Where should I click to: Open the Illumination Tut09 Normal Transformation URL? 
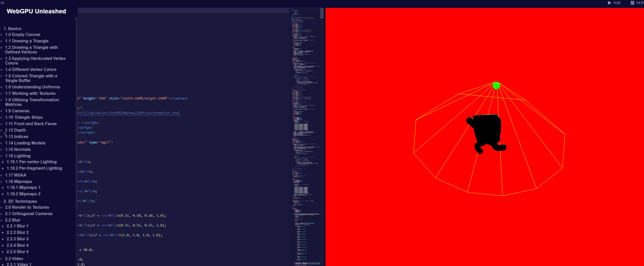click(x=129, y=113)
